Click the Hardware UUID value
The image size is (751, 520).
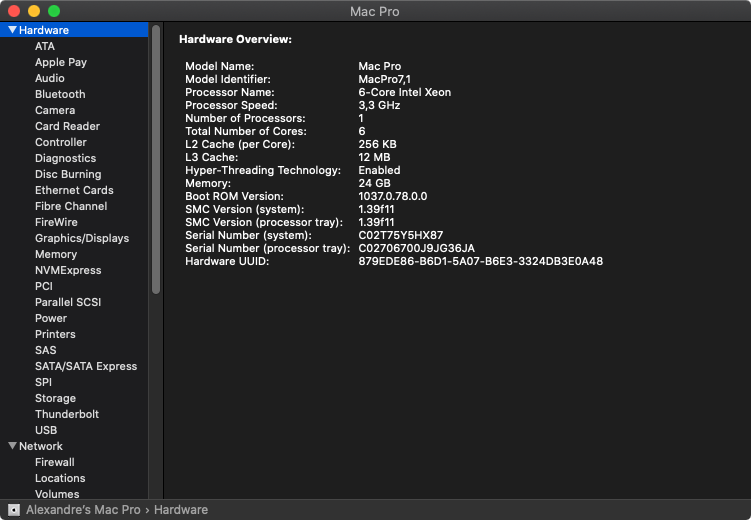pos(481,261)
